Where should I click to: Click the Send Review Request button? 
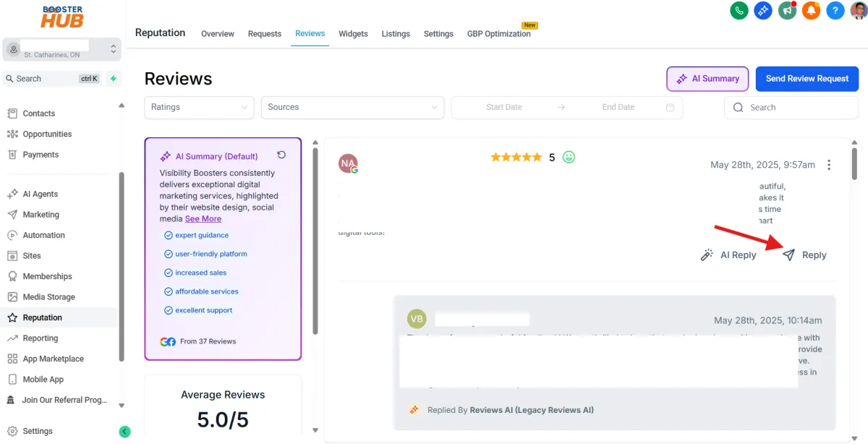pyautogui.click(x=807, y=79)
